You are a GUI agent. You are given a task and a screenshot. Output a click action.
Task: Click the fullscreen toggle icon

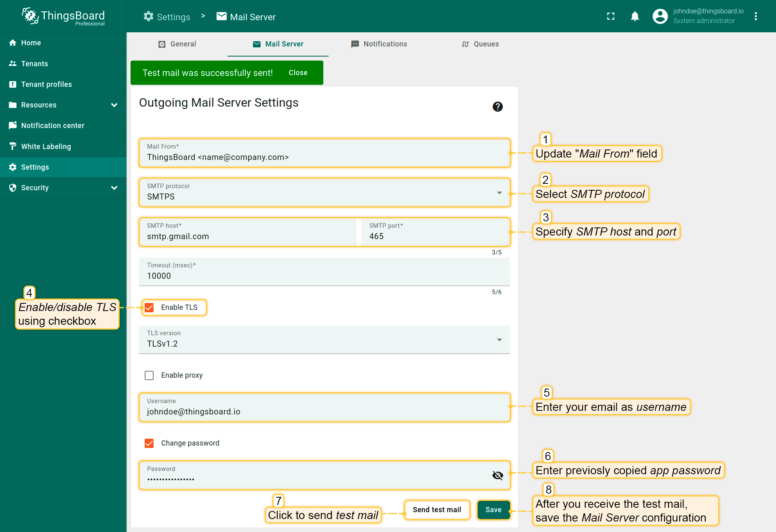[x=611, y=16]
